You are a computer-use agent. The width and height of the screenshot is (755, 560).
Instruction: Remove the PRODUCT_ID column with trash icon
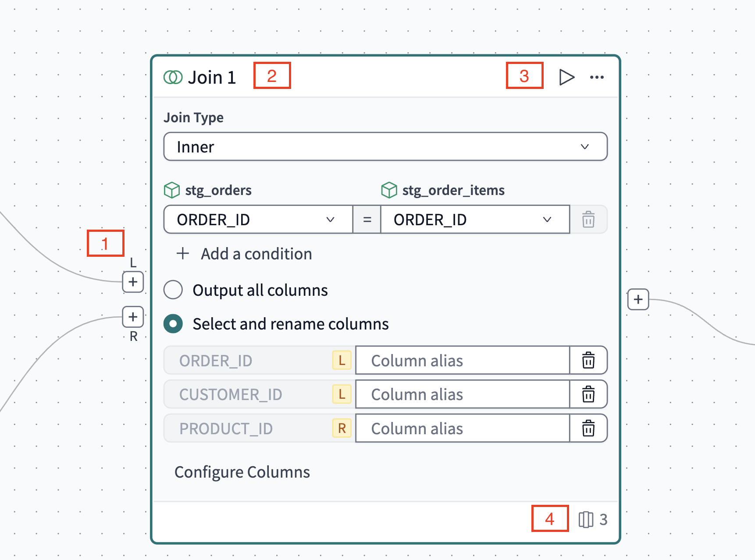tap(588, 429)
